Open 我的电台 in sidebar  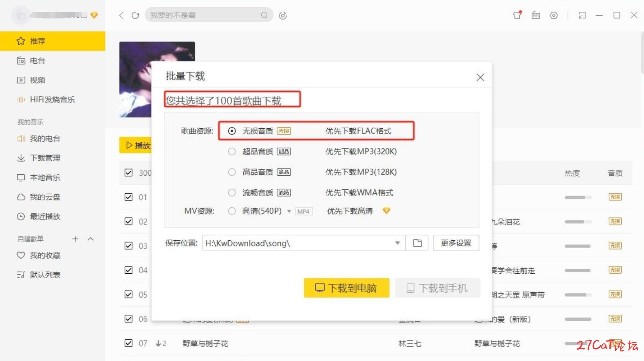[52, 139]
